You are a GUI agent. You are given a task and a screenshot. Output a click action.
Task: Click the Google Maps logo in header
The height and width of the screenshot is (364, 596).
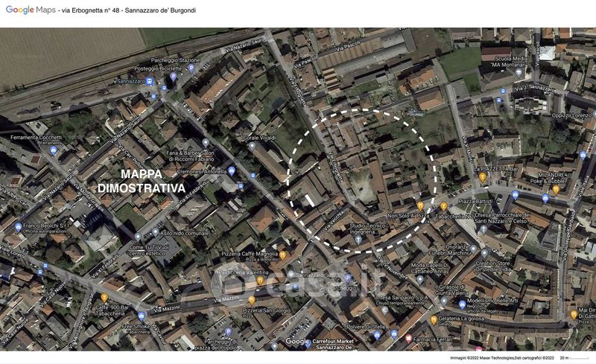coord(31,10)
